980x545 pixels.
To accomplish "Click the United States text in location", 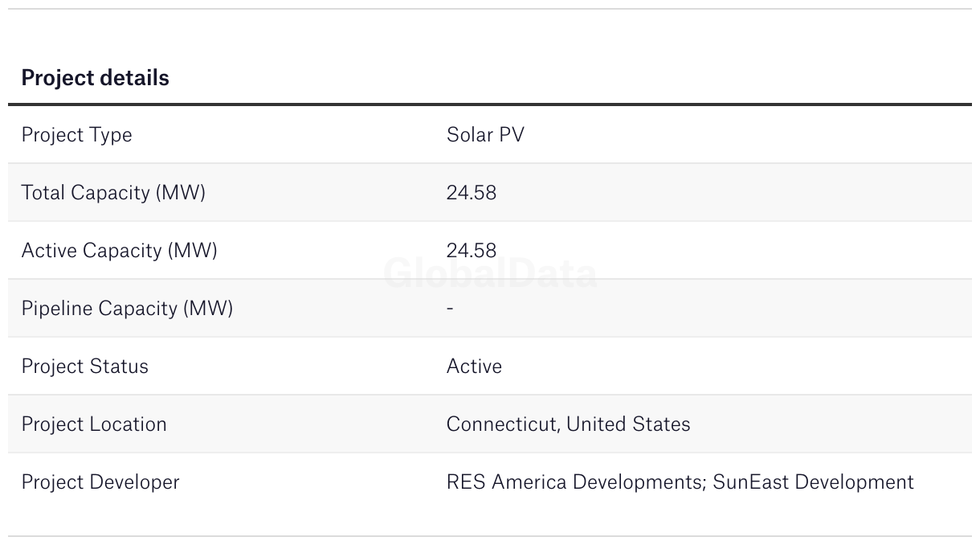I will pyautogui.click(x=628, y=424).
